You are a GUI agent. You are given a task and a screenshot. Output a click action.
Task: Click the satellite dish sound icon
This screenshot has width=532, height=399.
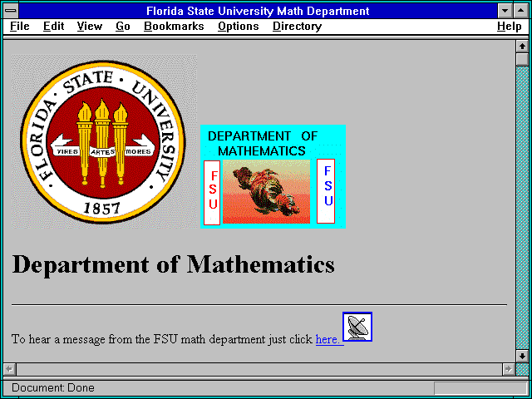357,327
